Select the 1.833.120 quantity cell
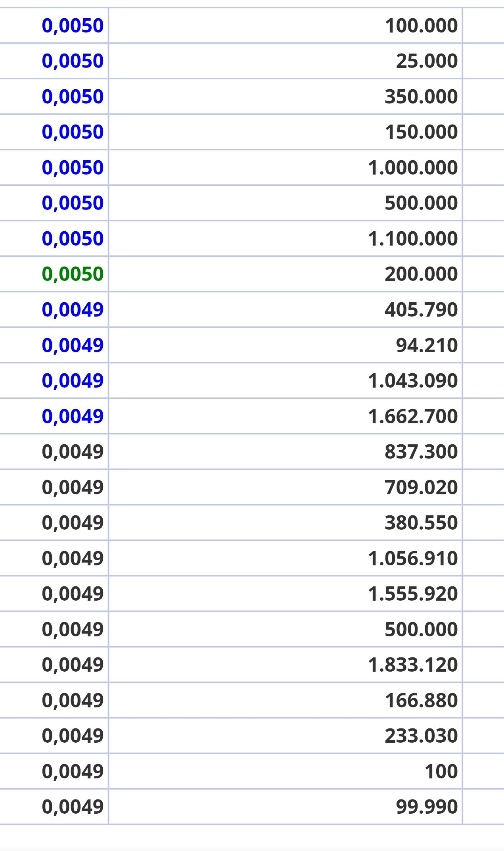 tap(286, 665)
